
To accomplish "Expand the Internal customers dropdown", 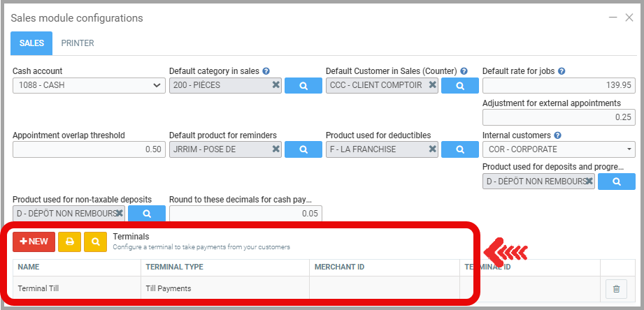I will (x=558, y=149).
